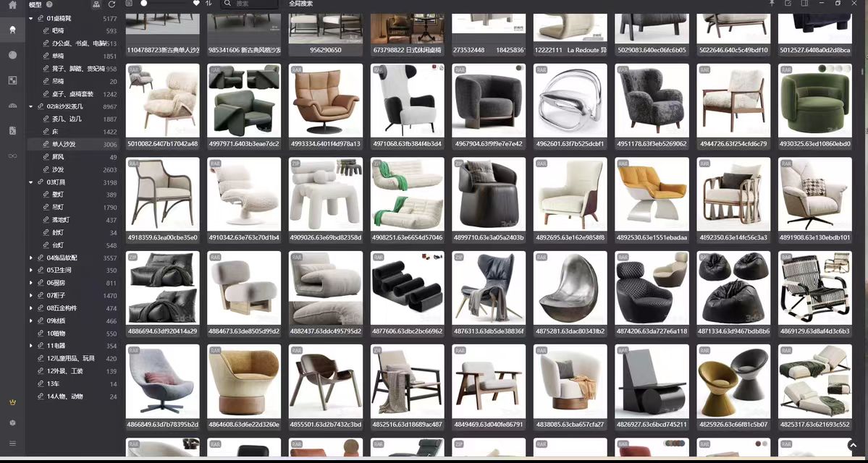The image size is (868, 463).
Task: Open the sphere materials icon in sidebar
Action: pos(12,55)
